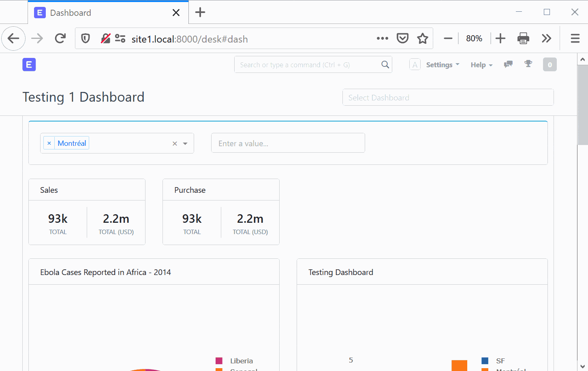Toggle the blocked content permissions icon

(x=105, y=39)
